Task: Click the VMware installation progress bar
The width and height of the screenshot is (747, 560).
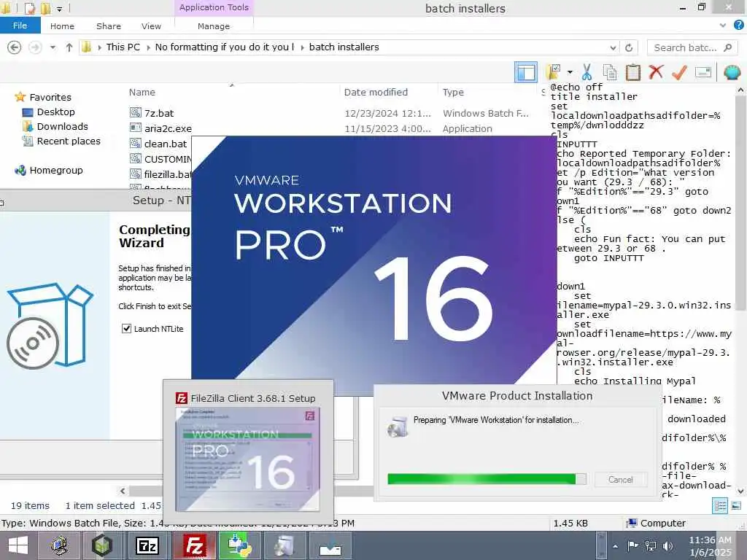Action: (x=487, y=479)
